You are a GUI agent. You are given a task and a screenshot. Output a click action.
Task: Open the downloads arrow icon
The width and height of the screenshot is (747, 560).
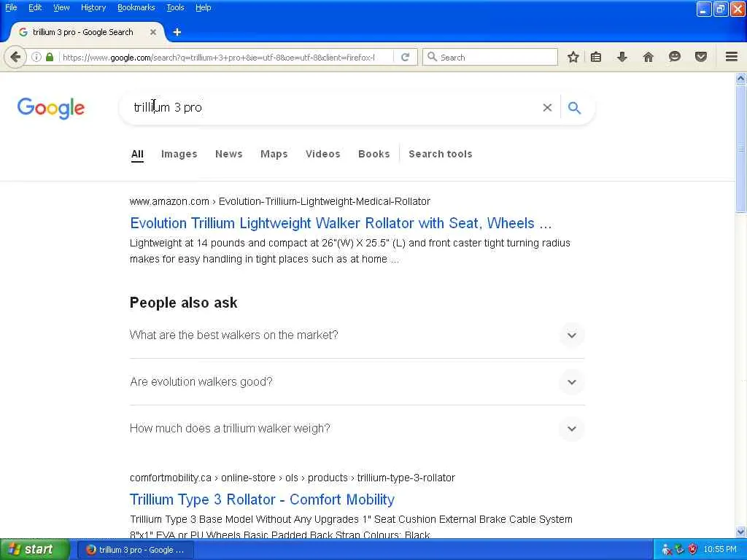pyautogui.click(x=622, y=57)
